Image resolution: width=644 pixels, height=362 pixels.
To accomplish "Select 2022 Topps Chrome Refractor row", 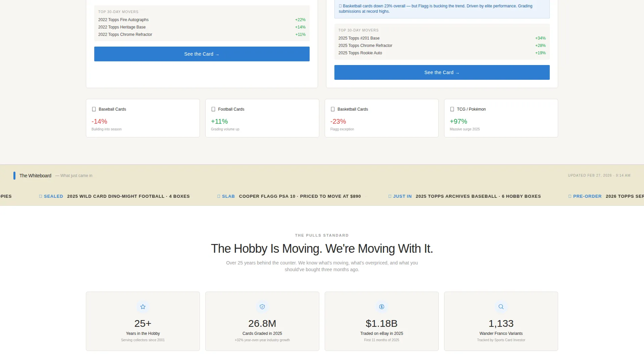I will click(202, 35).
